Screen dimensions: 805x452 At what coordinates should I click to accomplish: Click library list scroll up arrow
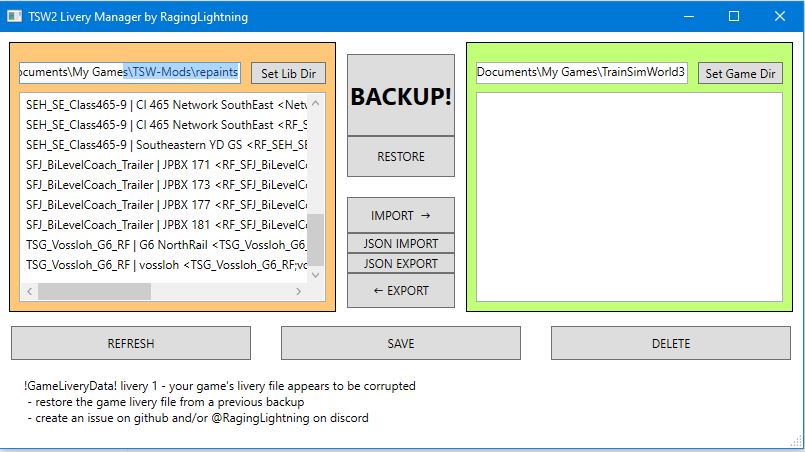(x=316, y=103)
